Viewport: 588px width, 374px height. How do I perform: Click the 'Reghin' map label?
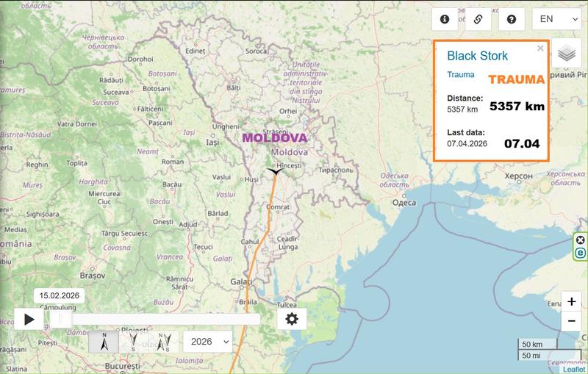[37, 165]
